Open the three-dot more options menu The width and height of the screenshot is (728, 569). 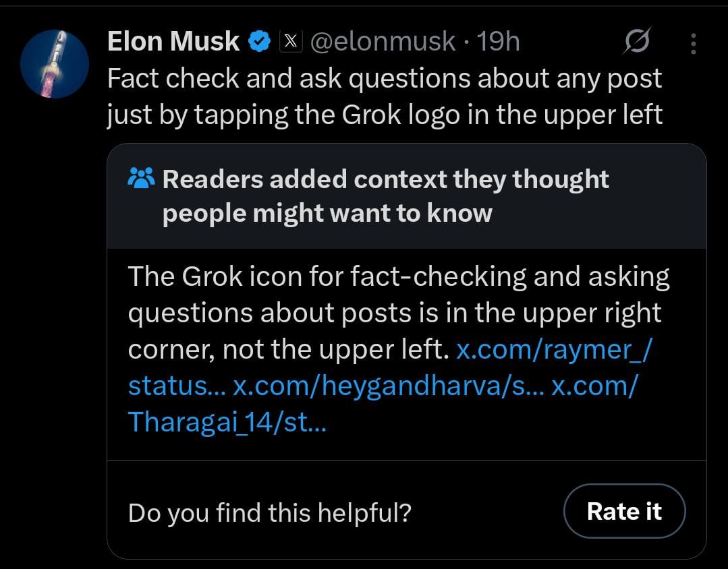(694, 44)
